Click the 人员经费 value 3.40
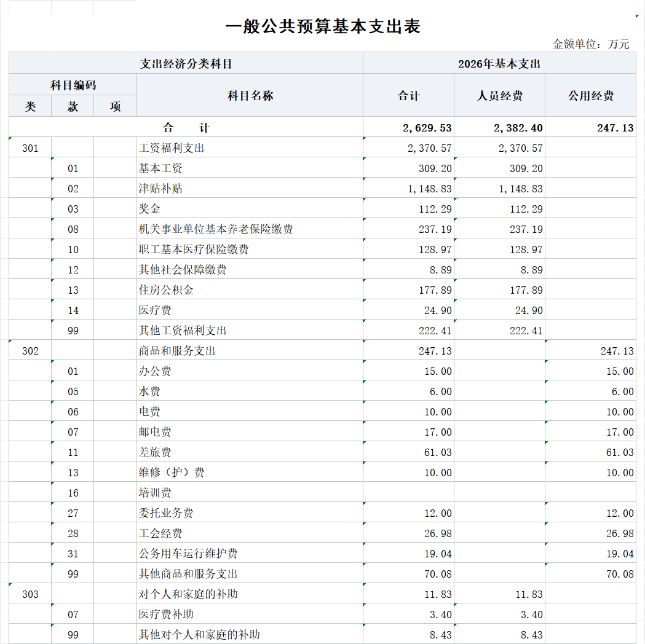Image resolution: width=645 pixels, height=644 pixels. (500, 614)
